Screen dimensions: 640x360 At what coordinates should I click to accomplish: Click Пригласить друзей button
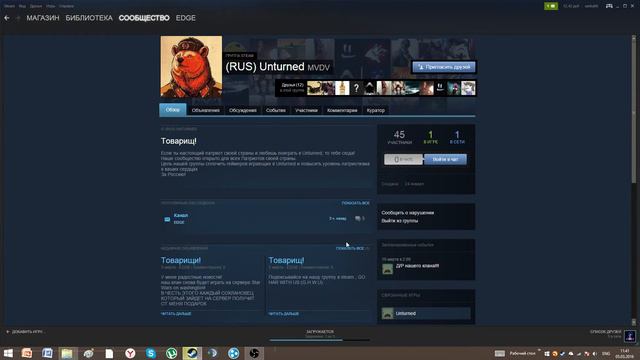(x=444, y=67)
